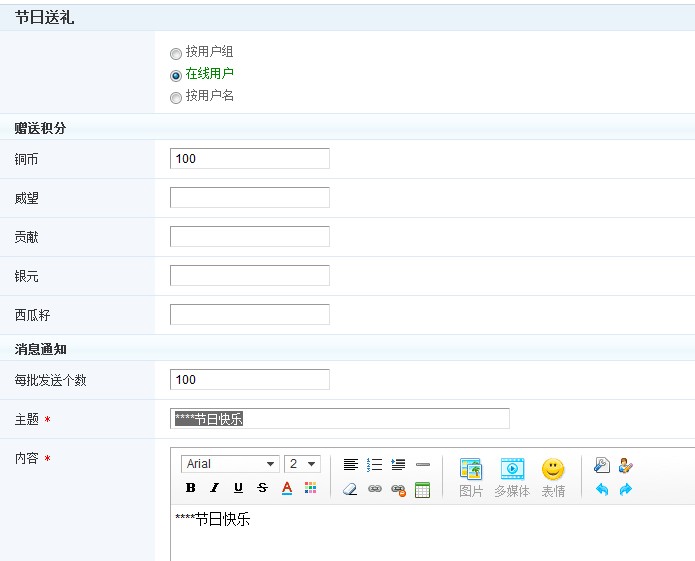This screenshot has width=695, height=561.
Task: Open the background color grid palette
Action: tap(311, 488)
